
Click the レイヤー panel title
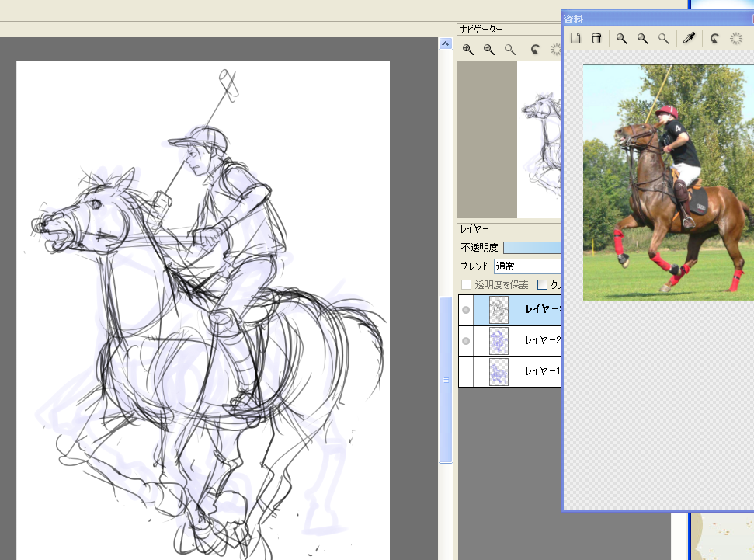point(474,229)
